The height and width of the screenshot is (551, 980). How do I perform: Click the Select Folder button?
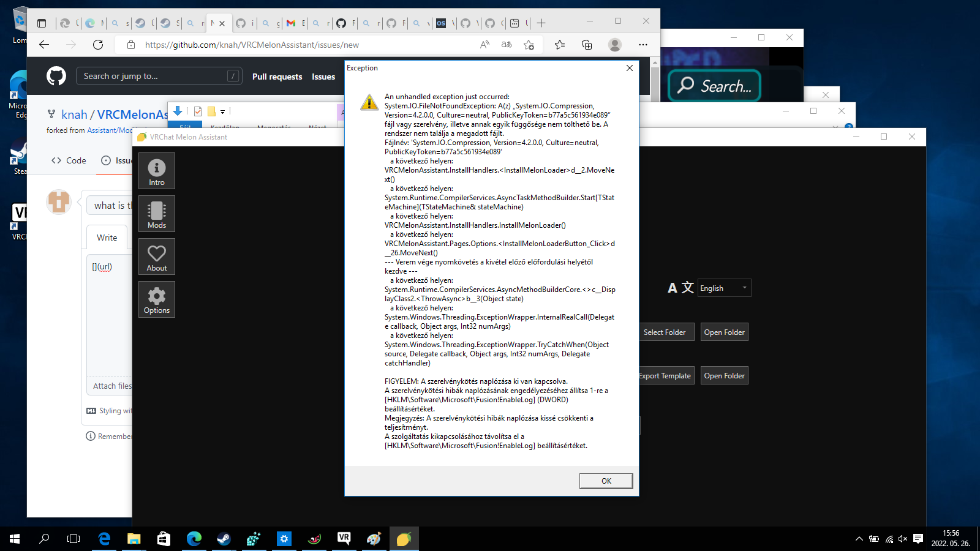tap(665, 332)
